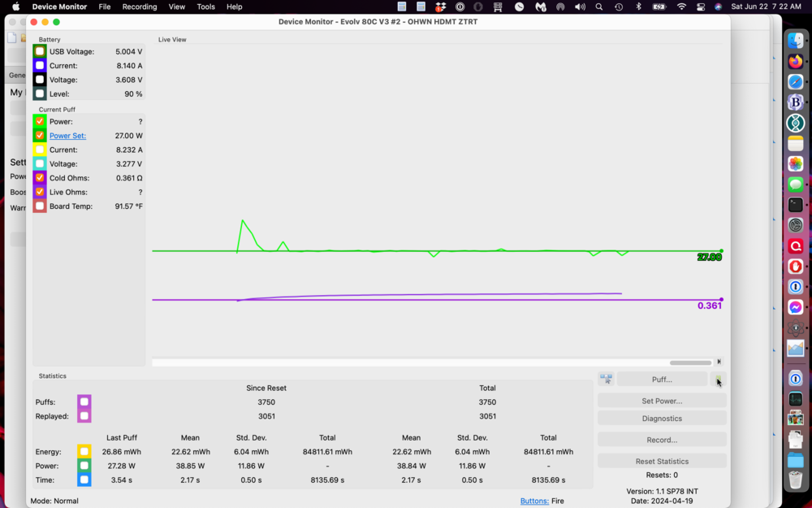This screenshot has width=812, height=508.
Task: Click the Set Power... button
Action: (662, 401)
